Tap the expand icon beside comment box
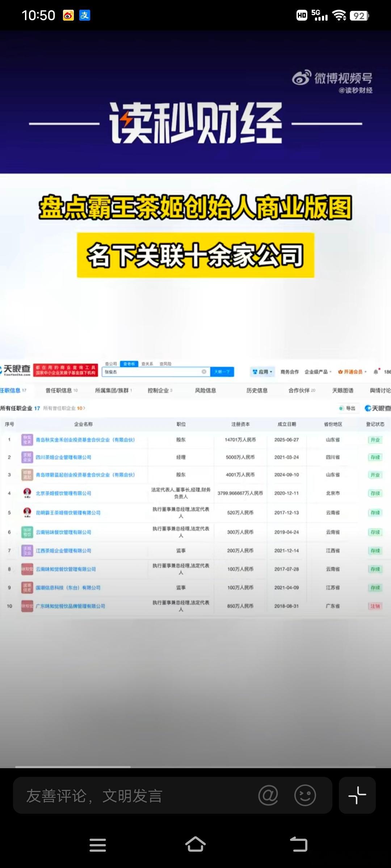391x868 pixels. coord(357,795)
